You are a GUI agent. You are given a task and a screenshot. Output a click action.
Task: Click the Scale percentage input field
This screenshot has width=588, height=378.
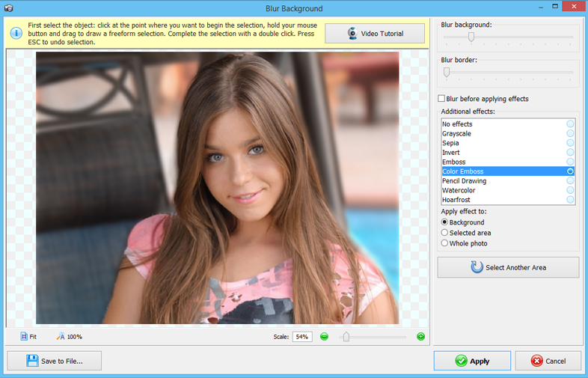[302, 337]
